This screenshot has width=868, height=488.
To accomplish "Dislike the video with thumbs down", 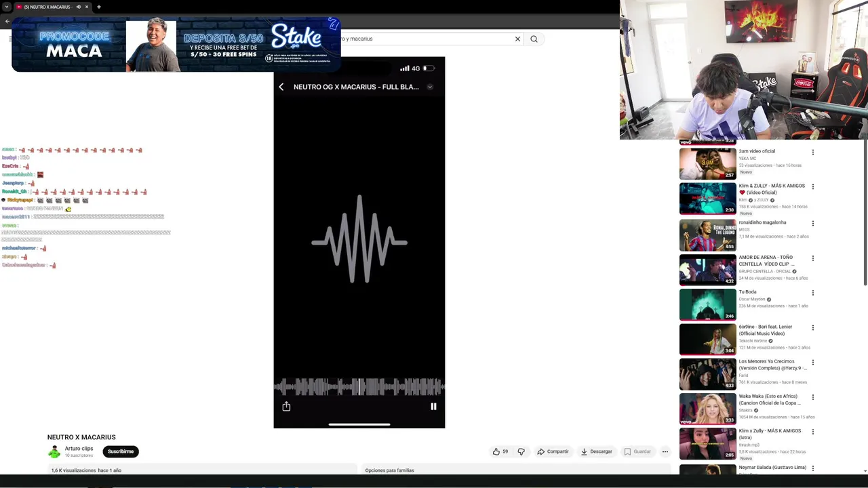I will pyautogui.click(x=521, y=451).
